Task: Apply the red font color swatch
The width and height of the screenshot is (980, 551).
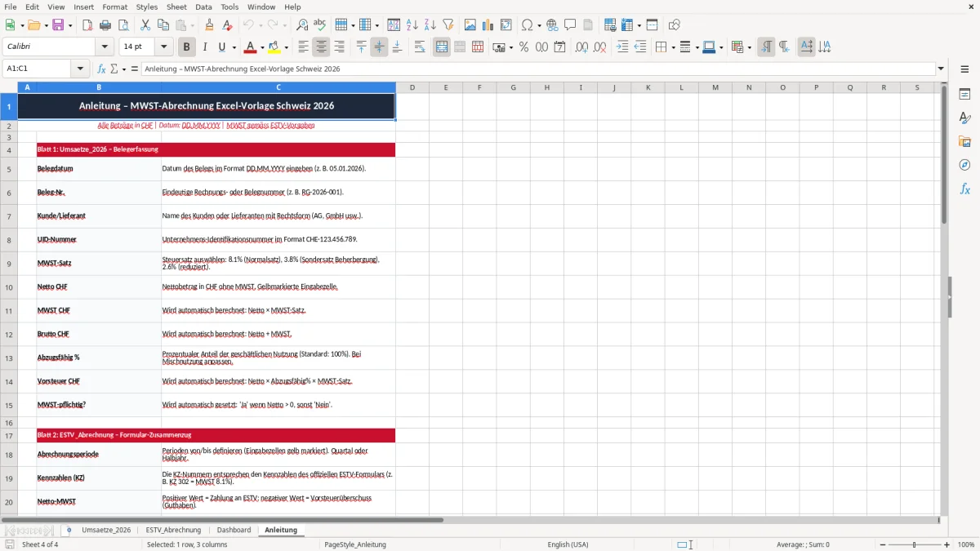Action: tap(251, 47)
